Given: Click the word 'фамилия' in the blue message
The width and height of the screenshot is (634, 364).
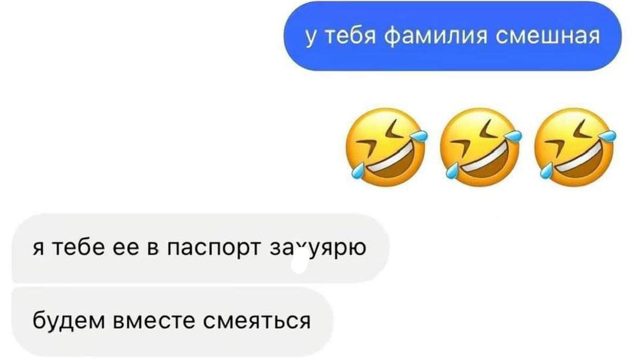Looking at the screenshot, I should (436, 36).
